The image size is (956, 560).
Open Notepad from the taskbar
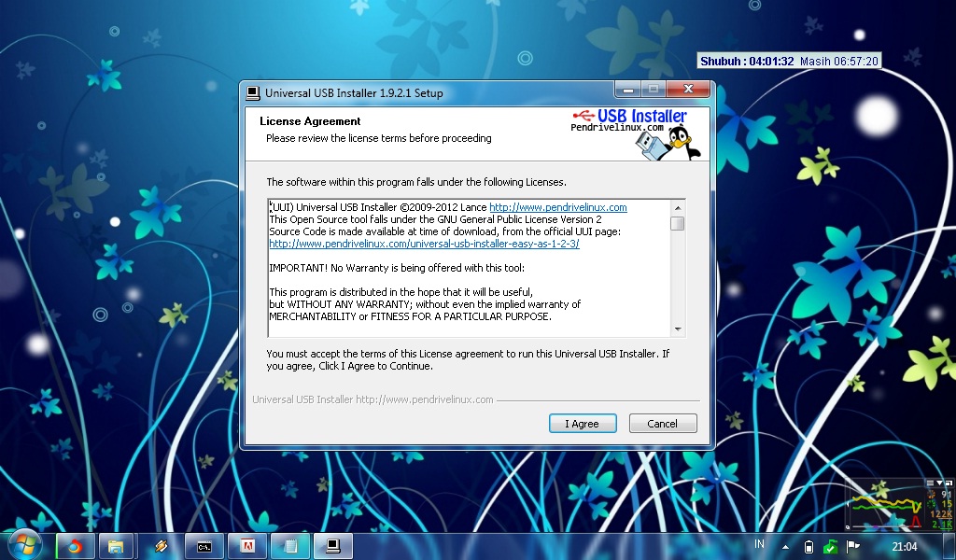pos(289,546)
